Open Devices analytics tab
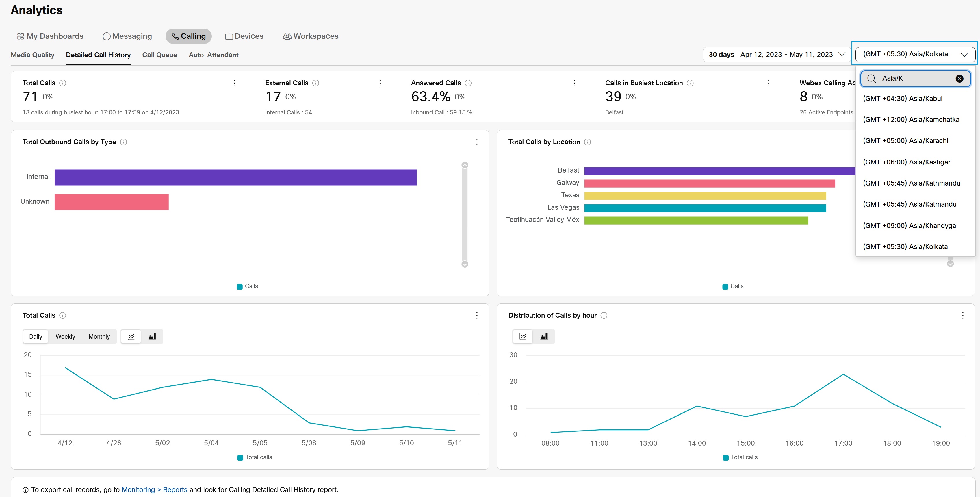980x497 pixels. (x=244, y=36)
